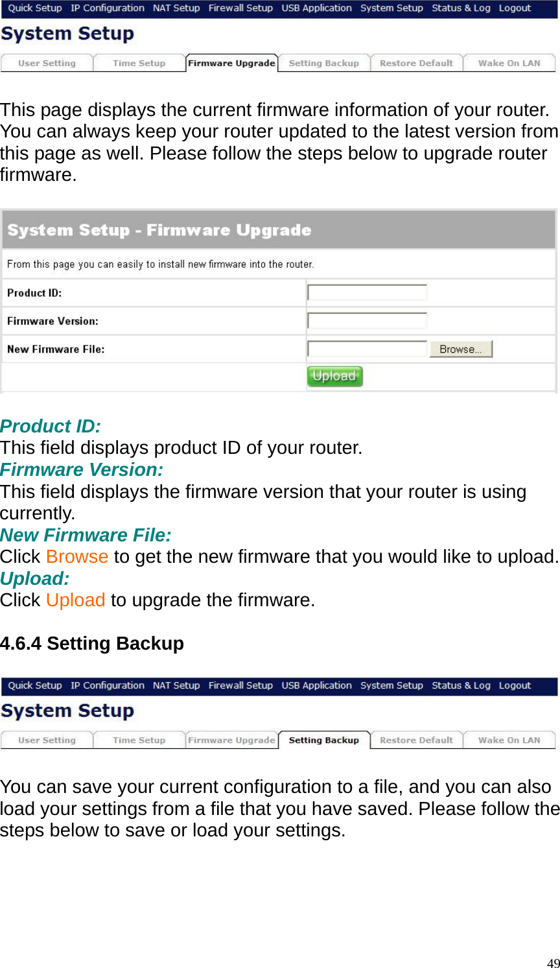
Task: Click the Browse... button
Action: point(460,348)
